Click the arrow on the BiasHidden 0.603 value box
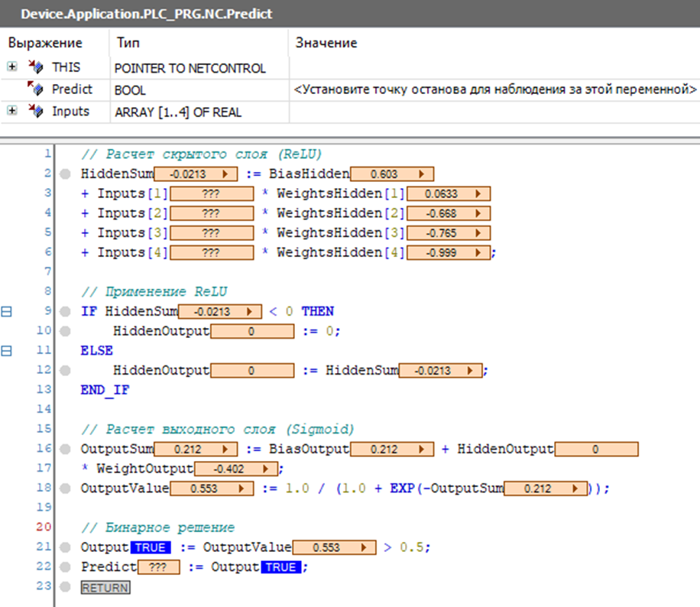 (x=422, y=174)
